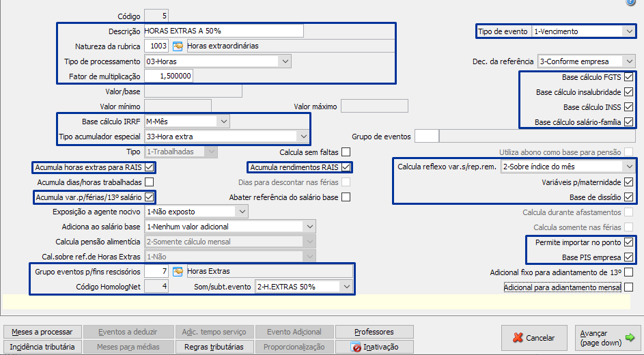Open lookup icon beside Natureza da rubrica
Viewport: 644px width, 355px height.
pos(178,46)
